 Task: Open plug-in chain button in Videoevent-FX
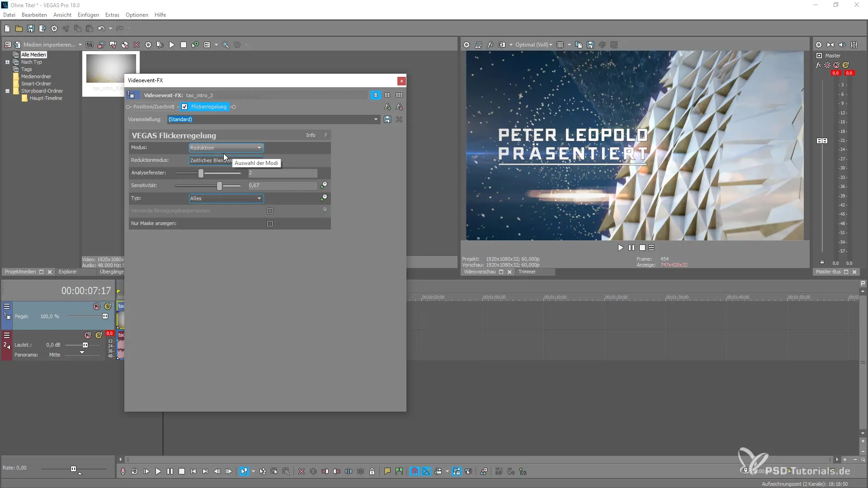pos(387,107)
